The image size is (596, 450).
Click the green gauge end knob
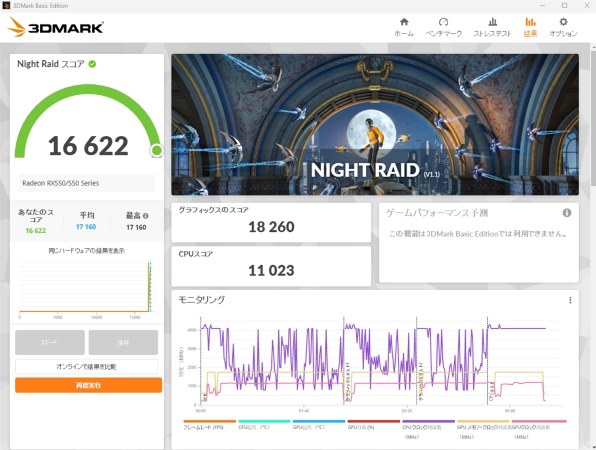(x=157, y=151)
